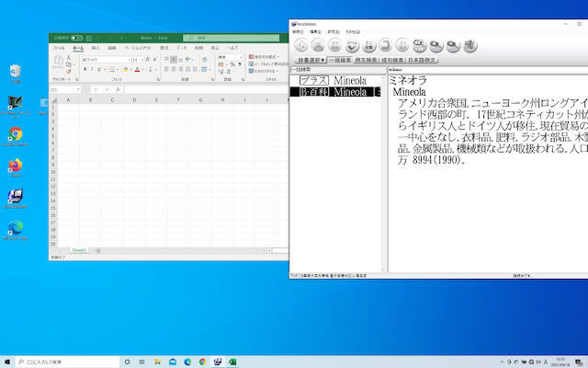Click the font color red A icon
588x368 pixels.
137,69
